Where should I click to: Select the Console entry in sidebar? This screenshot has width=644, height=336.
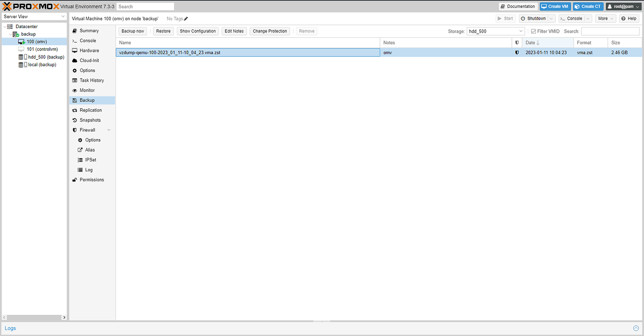[x=88, y=40]
